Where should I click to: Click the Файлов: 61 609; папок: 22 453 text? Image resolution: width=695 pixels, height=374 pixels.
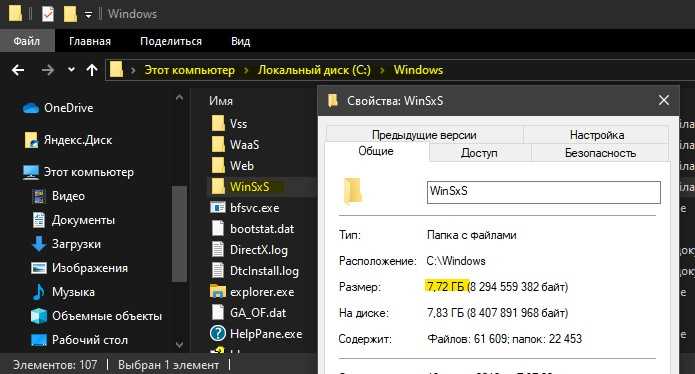(x=504, y=339)
